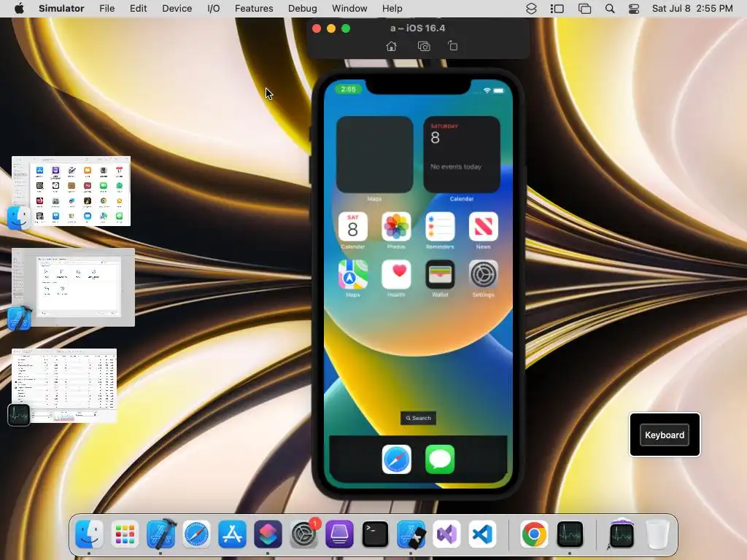Tap the Calendar widget showing Saturday 8
The height and width of the screenshot is (560, 747).
coord(462,155)
